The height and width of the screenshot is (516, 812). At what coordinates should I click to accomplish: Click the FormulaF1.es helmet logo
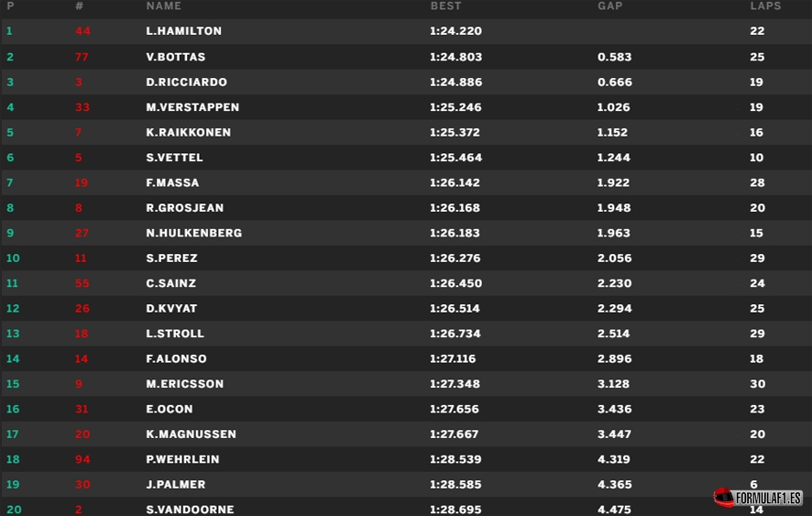coord(723,498)
